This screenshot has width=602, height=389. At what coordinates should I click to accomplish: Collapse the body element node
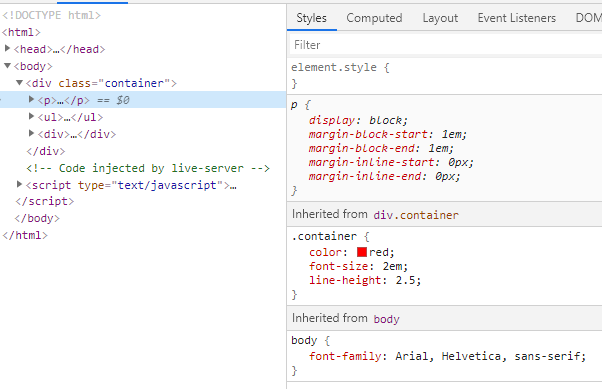(7, 66)
